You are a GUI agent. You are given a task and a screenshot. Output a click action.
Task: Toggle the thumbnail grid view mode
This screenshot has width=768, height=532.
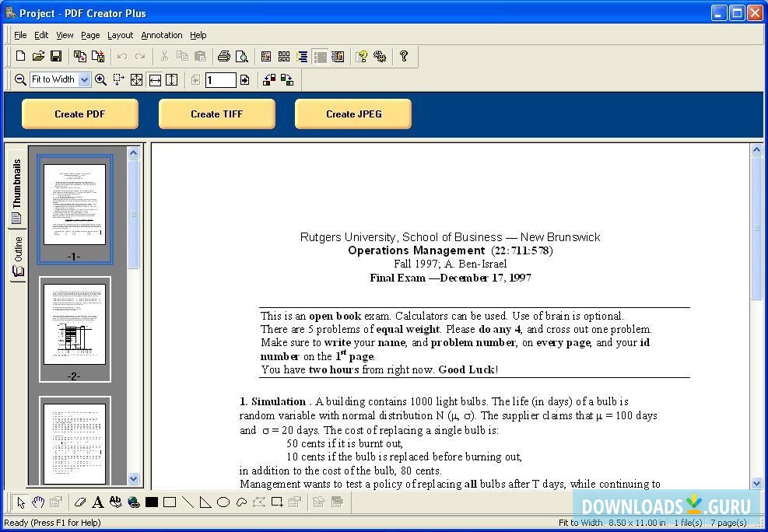(283, 56)
